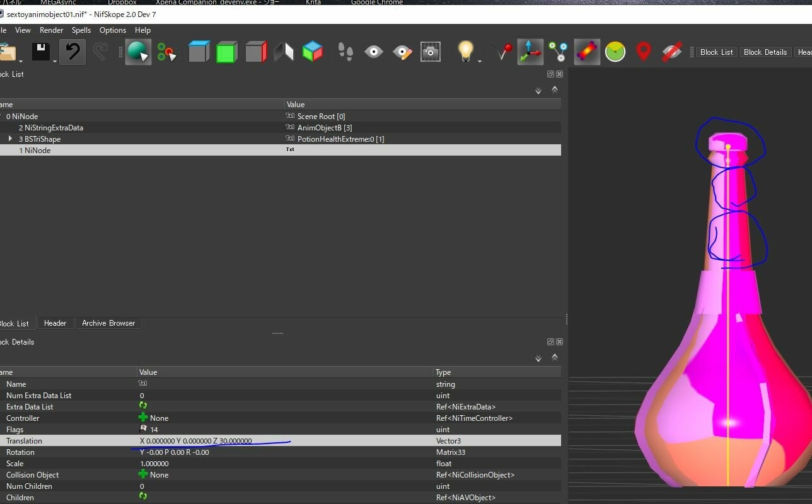Click the Txt icon beside AnimObjectB

tap(290, 127)
